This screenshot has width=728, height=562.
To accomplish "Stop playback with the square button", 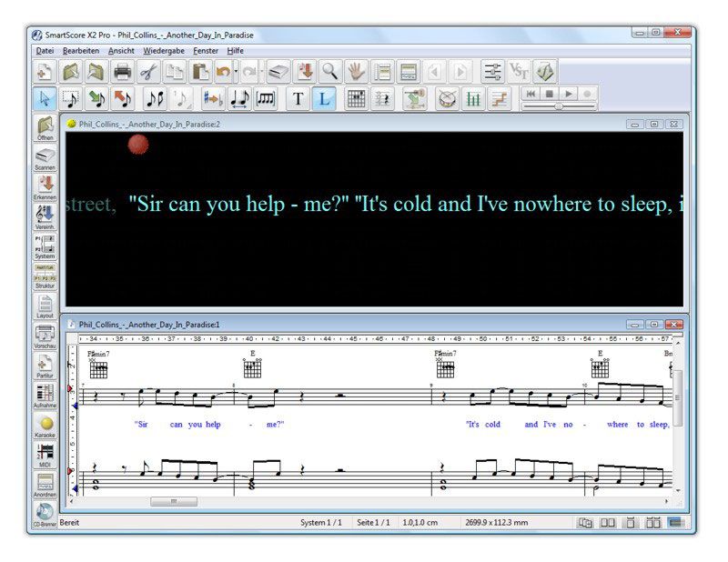I will click(550, 94).
